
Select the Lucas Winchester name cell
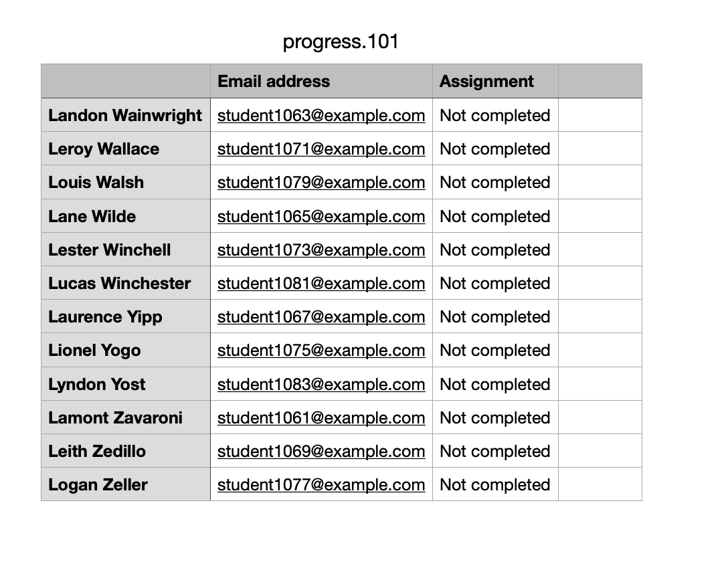click(x=126, y=283)
